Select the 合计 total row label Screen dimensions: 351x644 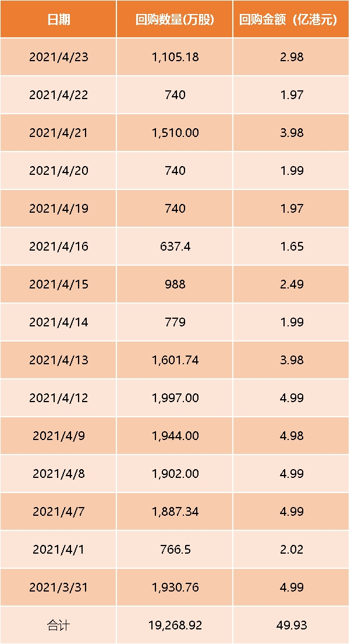point(58,625)
